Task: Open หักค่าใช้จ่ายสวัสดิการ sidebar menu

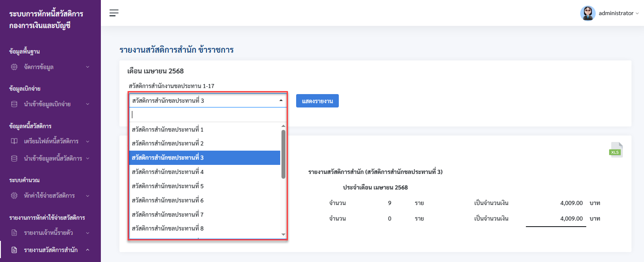Action: pos(50,196)
